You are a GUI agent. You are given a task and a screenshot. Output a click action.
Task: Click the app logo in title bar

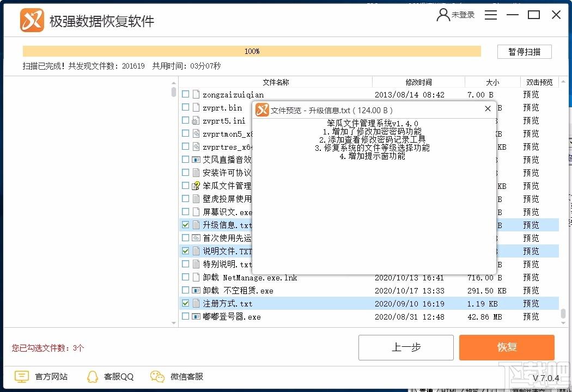(32, 21)
